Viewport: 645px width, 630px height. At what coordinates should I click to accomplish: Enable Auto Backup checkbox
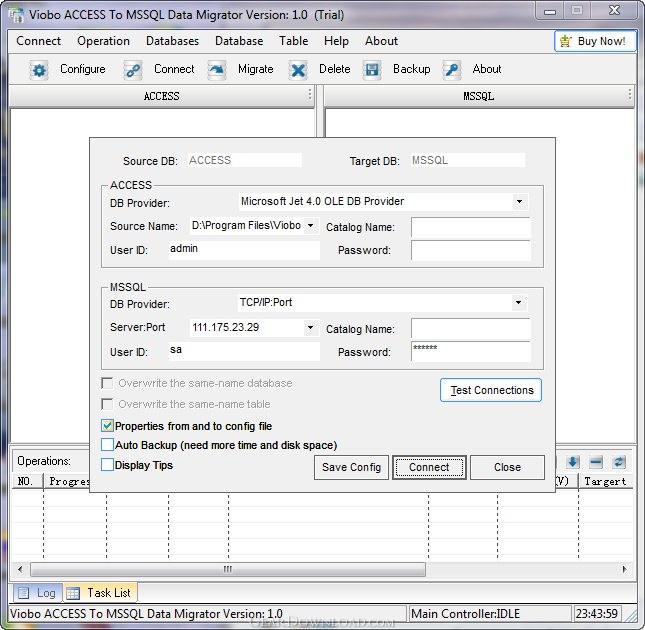(x=107, y=445)
